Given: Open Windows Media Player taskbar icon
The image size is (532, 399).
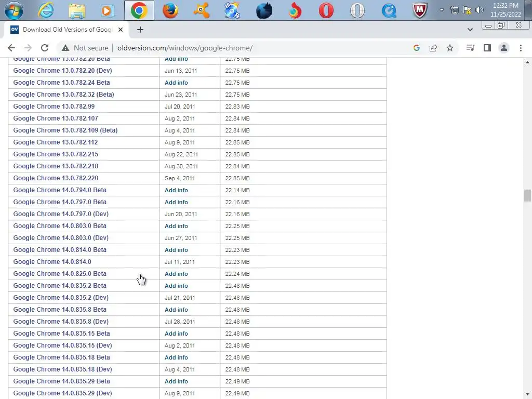Looking at the screenshot, I should [107, 11].
